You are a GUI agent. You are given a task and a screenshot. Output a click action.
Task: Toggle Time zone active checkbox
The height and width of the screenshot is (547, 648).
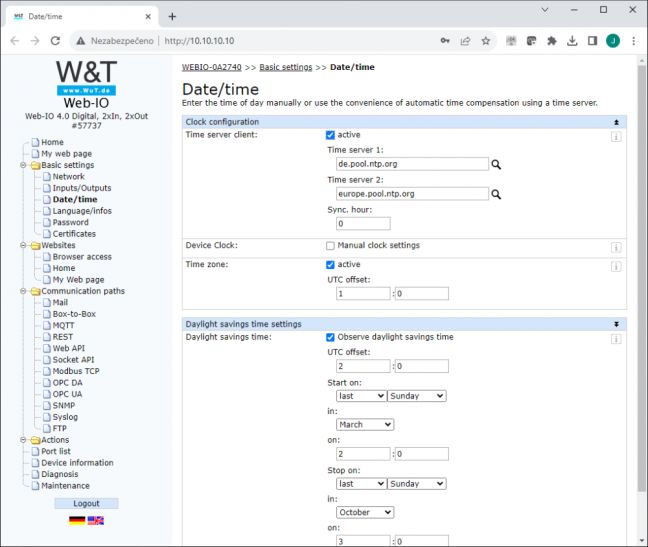[x=330, y=265]
